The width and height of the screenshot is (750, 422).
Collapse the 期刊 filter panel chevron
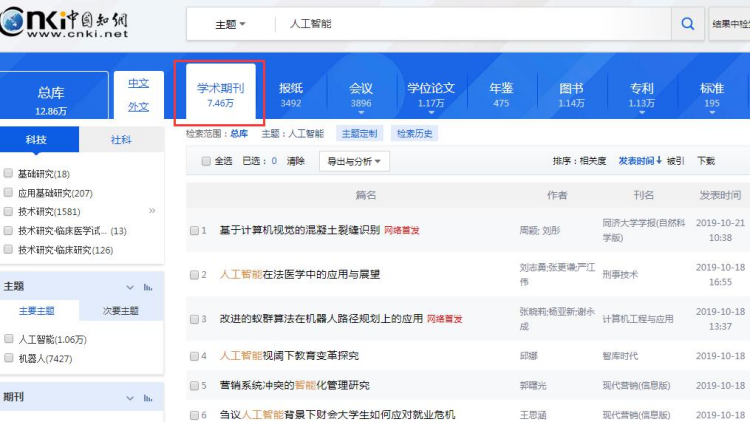pos(126,396)
